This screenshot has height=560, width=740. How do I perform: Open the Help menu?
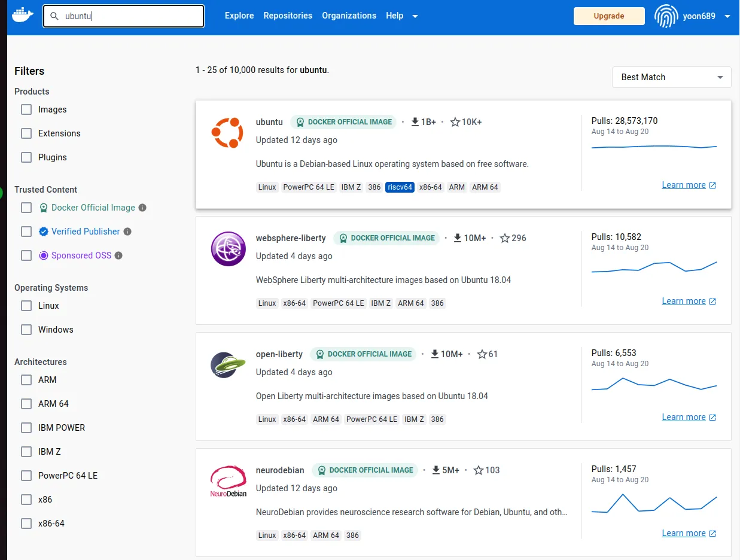395,16
